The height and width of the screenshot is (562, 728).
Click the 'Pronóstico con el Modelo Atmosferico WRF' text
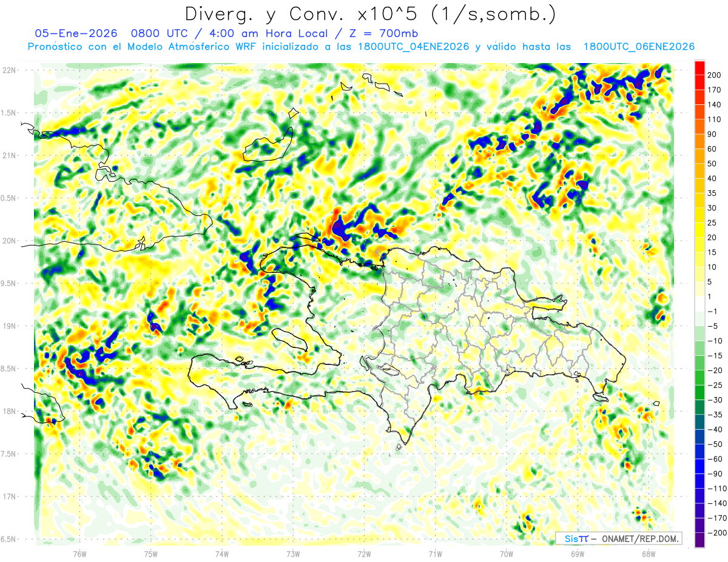[x=143, y=47]
